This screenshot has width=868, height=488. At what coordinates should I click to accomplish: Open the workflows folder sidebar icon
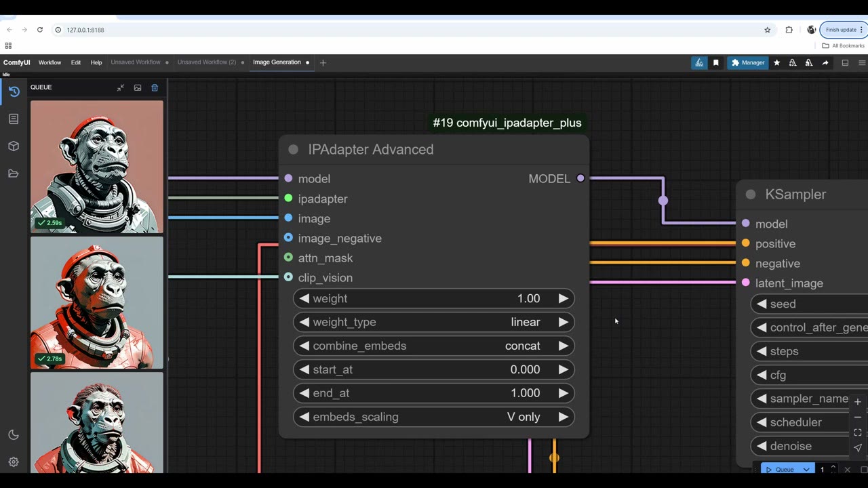14,174
